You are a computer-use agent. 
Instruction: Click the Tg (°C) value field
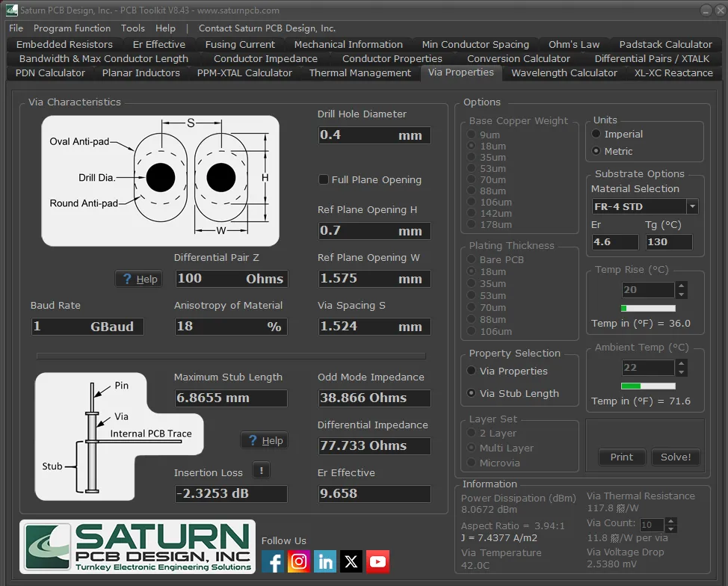[669, 242]
